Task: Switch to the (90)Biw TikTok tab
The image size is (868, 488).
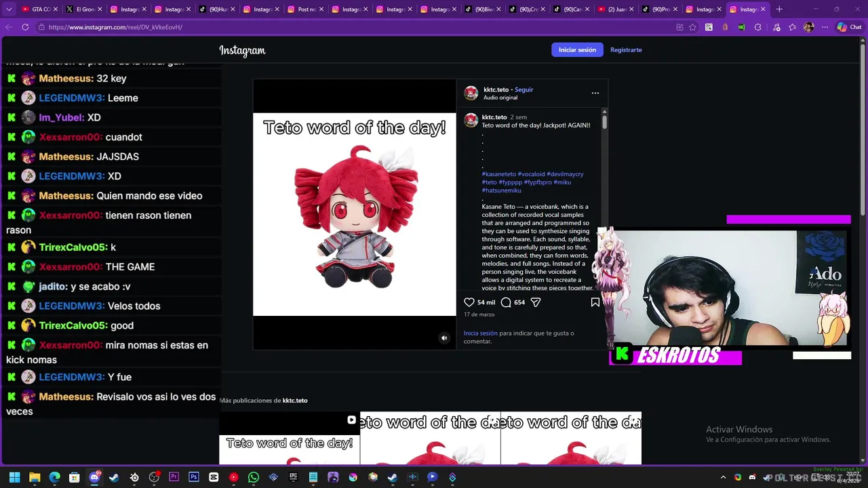Action: tap(481, 9)
